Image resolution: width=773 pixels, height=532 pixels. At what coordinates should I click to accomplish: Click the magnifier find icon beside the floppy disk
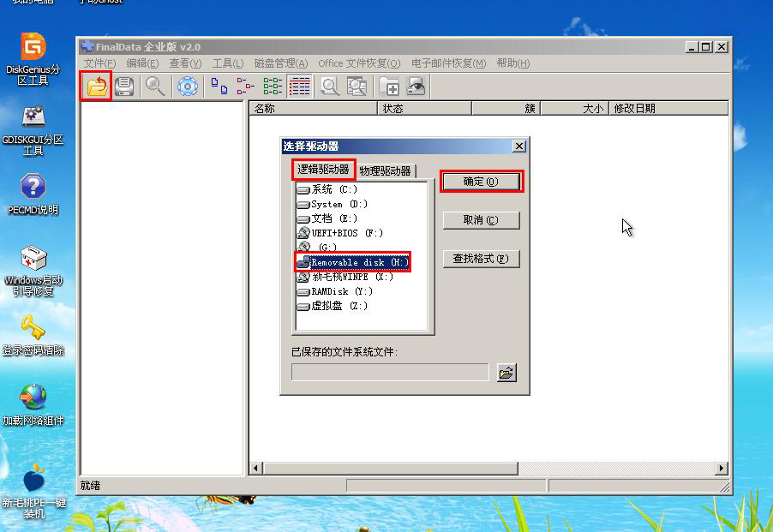(155, 87)
